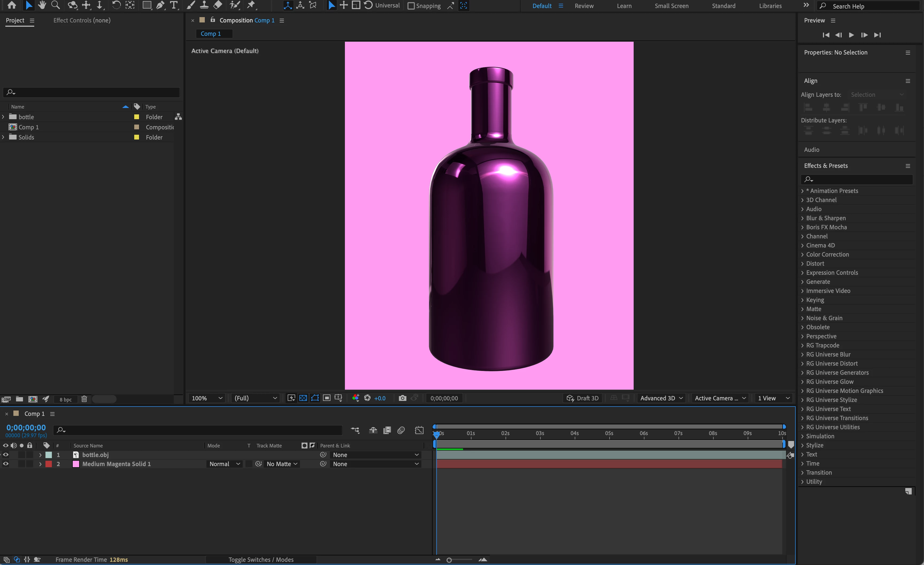Switch to the Review workspace

(584, 6)
